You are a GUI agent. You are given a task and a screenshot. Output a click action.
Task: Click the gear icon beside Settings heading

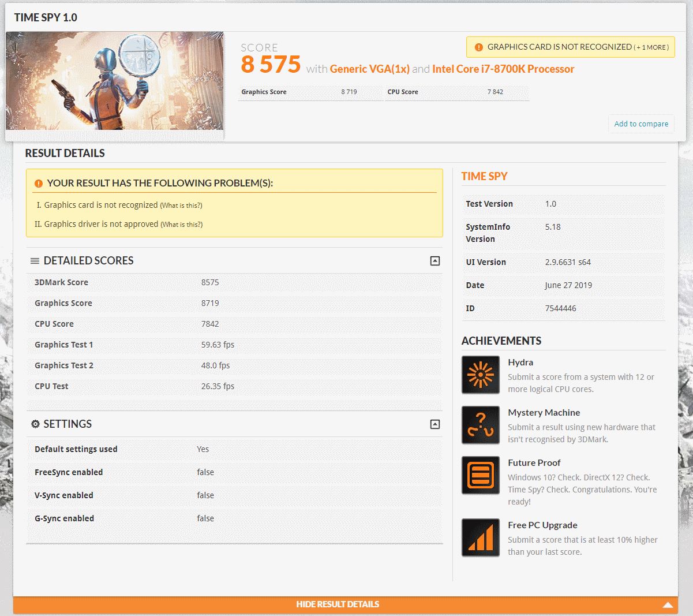pos(35,424)
